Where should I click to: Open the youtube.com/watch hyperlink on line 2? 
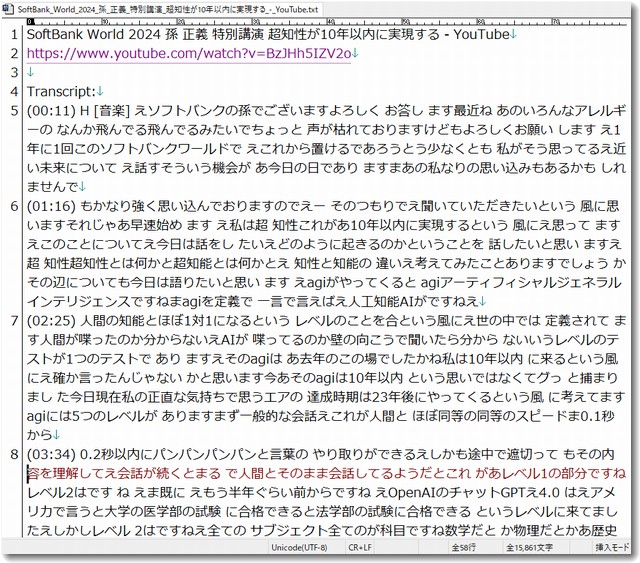[189, 53]
